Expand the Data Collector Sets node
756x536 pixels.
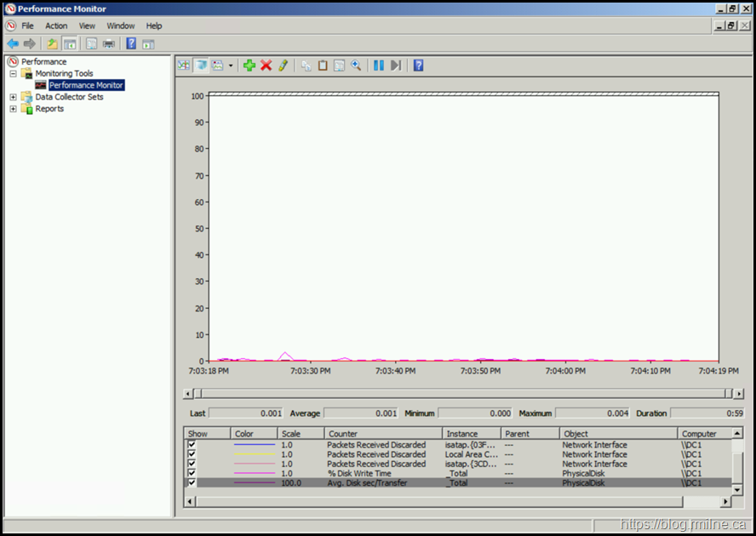coord(13,97)
